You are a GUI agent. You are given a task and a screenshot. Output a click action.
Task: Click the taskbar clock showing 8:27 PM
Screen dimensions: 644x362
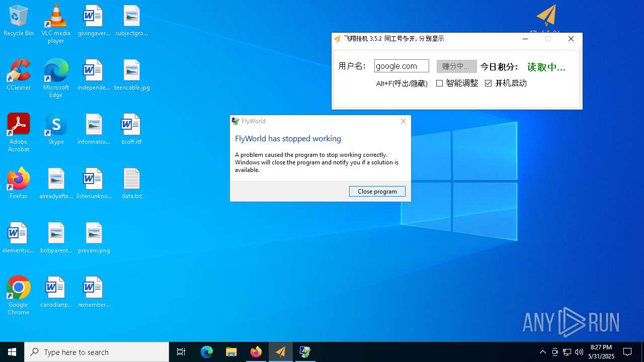601,352
